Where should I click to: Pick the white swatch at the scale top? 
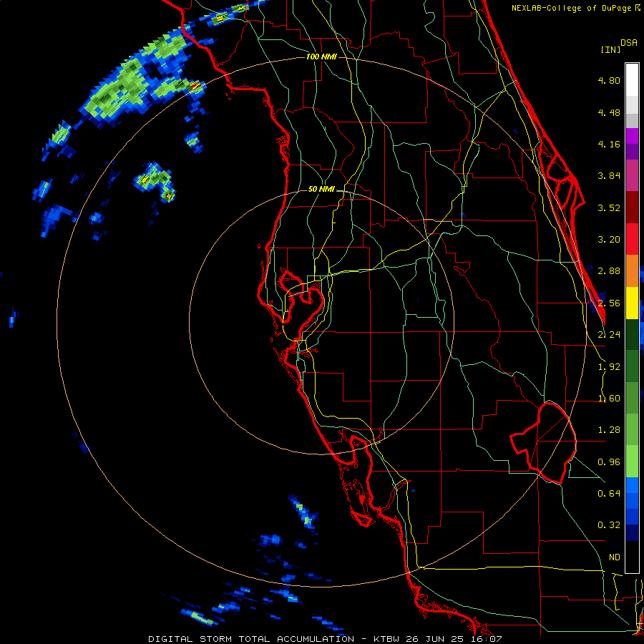pyautogui.click(x=632, y=80)
